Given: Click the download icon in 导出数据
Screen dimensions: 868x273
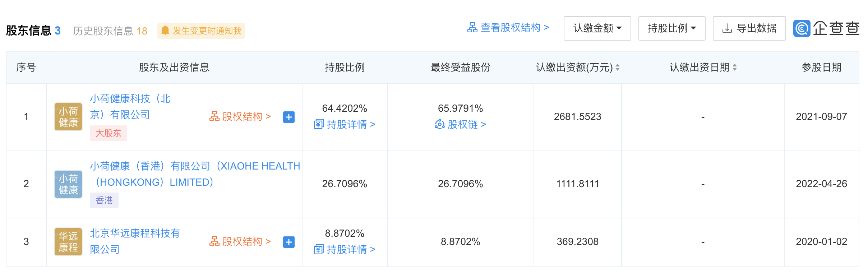Looking at the screenshot, I should [727, 28].
